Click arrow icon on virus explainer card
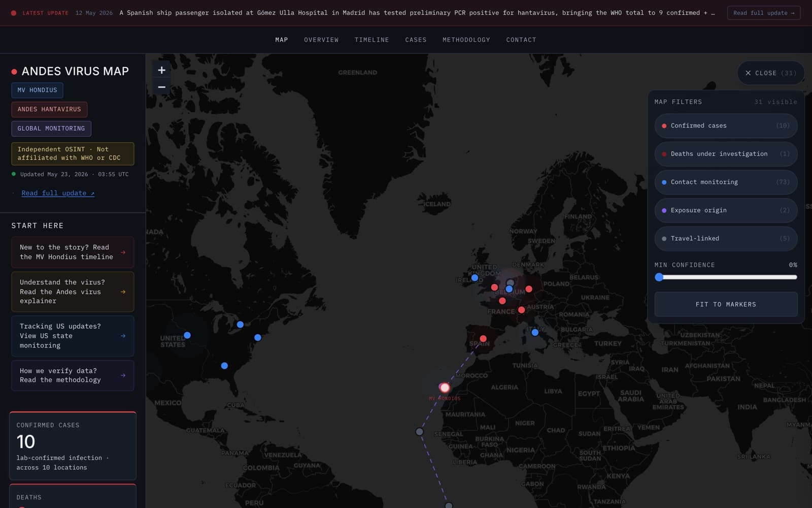Viewport: 812px width, 508px height. tap(123, 292)
